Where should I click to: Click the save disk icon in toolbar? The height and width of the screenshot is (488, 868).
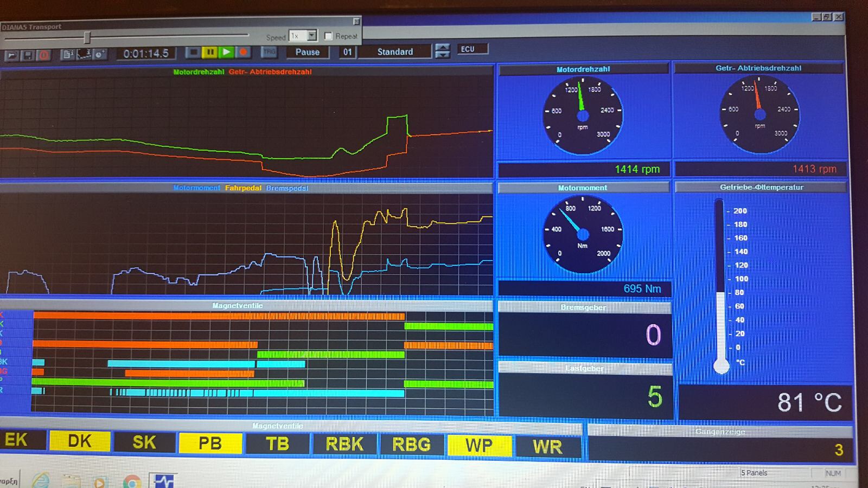pos(28,55)
